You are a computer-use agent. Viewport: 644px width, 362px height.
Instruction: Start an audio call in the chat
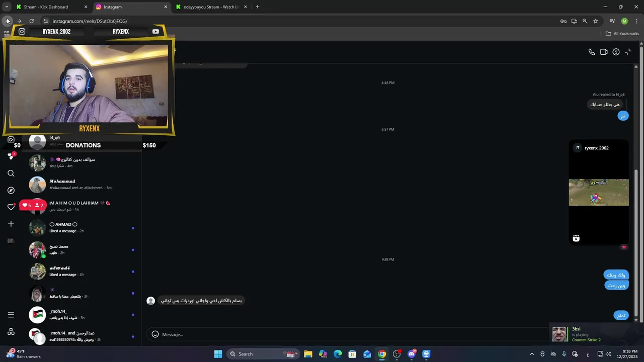[x=592, y=52]
